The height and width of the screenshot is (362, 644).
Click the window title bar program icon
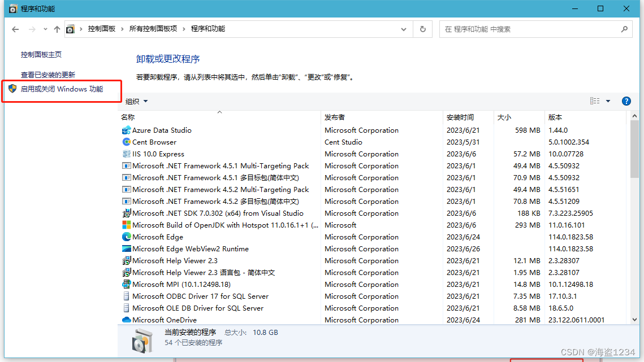click(x=13, y=8)
